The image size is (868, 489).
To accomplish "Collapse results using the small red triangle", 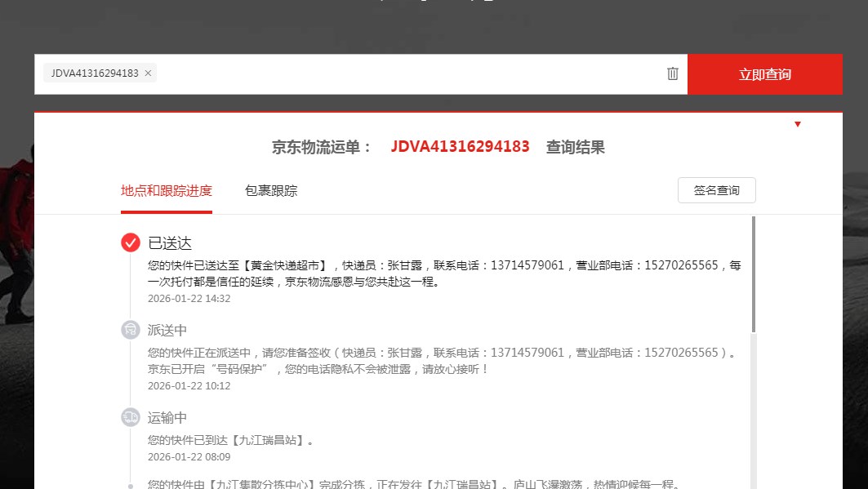I will click(798, 124).
